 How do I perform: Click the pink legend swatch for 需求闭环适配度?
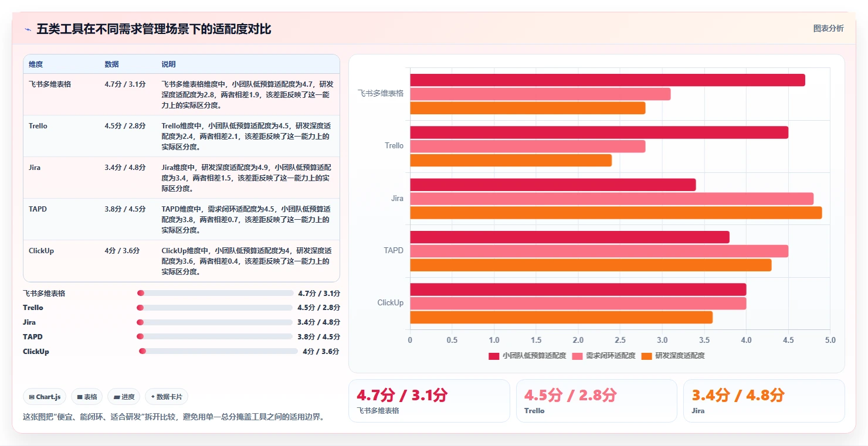point(578,356)
